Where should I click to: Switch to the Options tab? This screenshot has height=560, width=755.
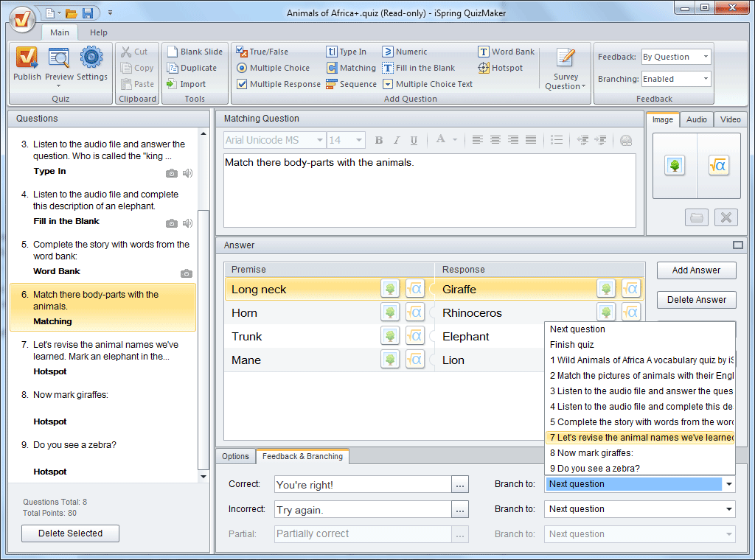pos(235,456)
